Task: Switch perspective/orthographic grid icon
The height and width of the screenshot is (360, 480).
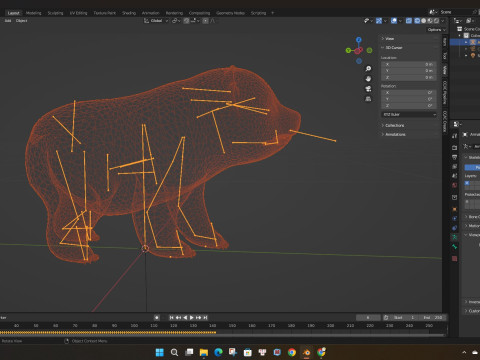Action: pos(368,99)
